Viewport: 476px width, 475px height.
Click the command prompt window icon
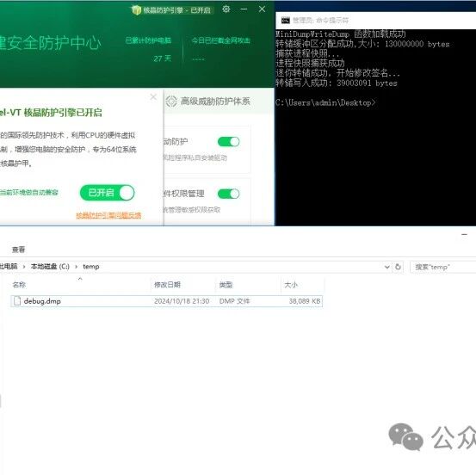286,21
